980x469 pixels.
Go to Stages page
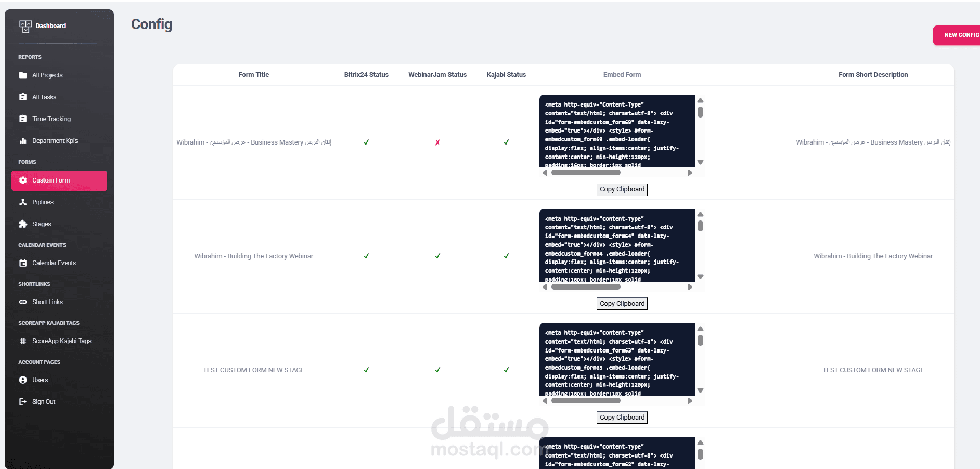click(59, 224)
